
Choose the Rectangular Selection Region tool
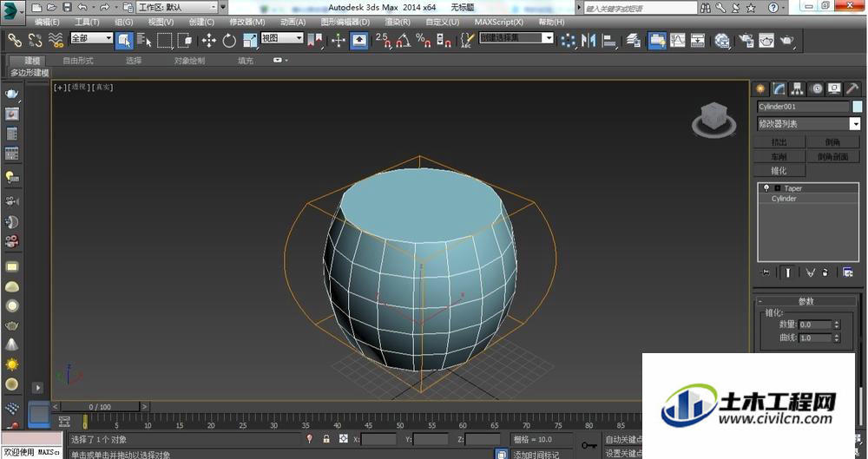coord(164,41)
